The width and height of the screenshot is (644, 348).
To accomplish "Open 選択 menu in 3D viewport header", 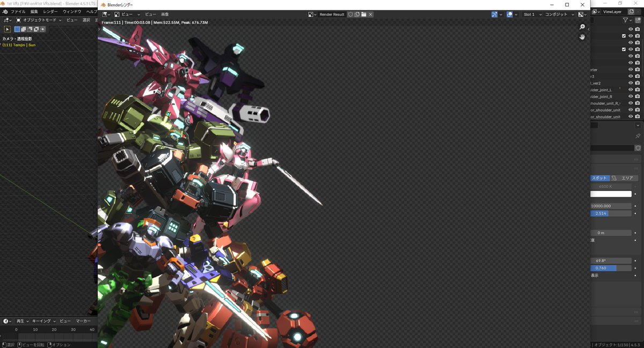I will coord(86,20).
